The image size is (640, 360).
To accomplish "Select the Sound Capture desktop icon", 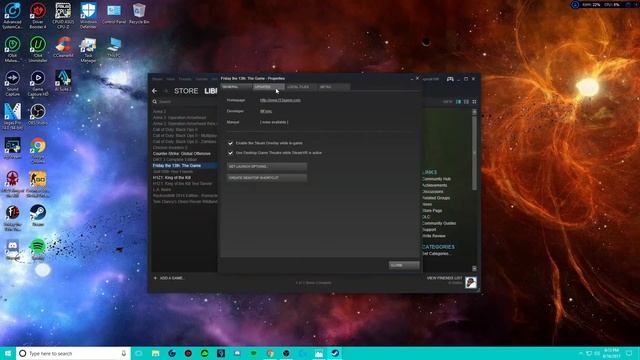I will tap(12, 83).
